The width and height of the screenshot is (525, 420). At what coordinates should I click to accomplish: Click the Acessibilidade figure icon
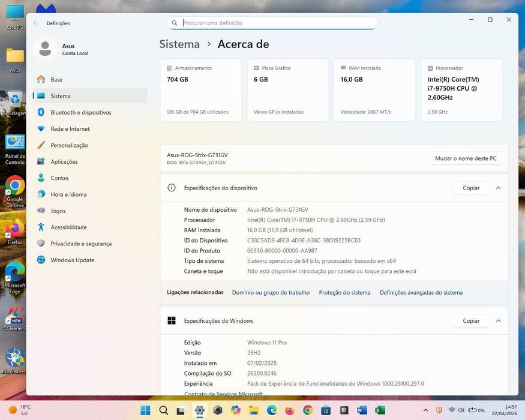point(41,227)
